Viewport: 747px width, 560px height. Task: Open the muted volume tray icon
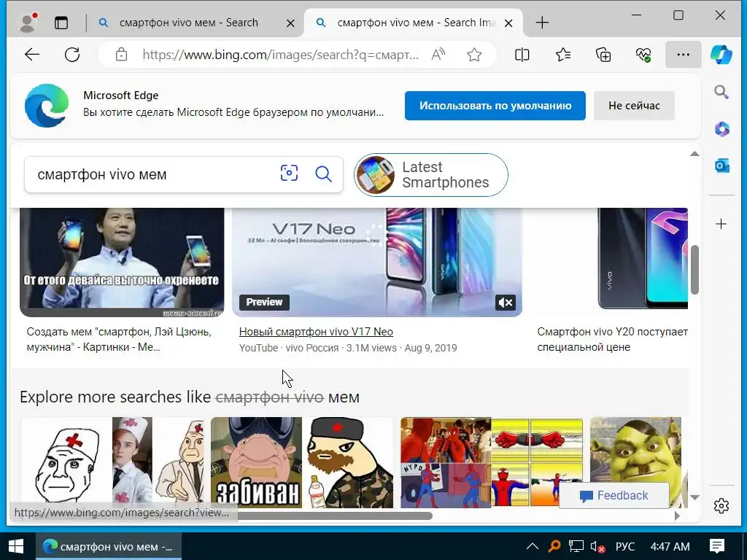pyautogui.click(x=597, y=546)
